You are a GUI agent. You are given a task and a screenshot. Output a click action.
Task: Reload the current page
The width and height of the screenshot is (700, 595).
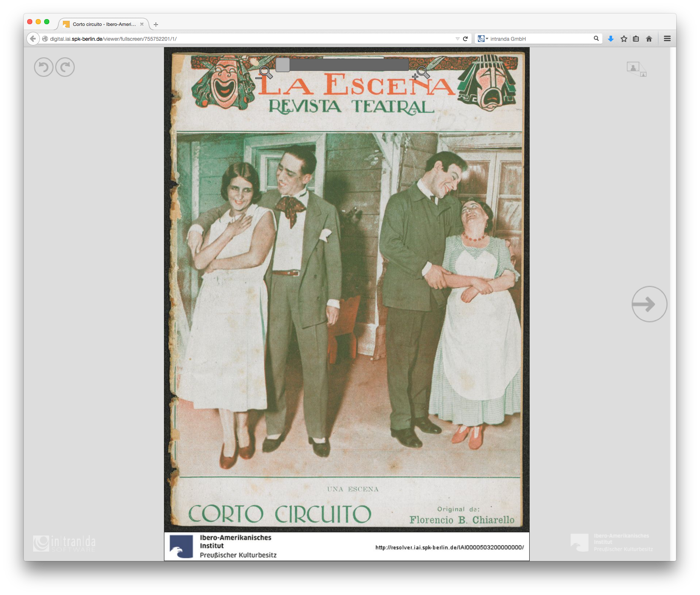[465, 39]
